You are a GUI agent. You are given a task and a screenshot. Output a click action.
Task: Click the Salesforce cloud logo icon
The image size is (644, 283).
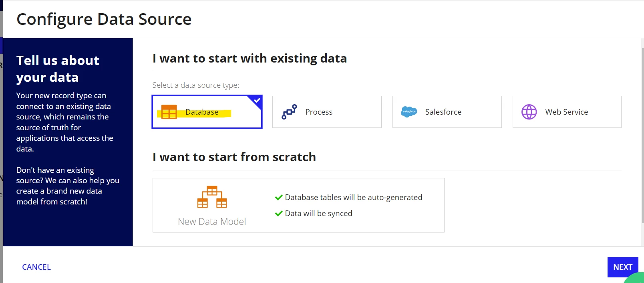pos(409,112)
